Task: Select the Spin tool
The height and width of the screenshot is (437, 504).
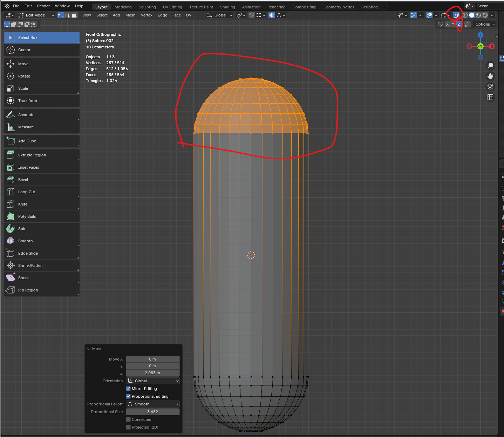Action: click(x=22, y=229)
